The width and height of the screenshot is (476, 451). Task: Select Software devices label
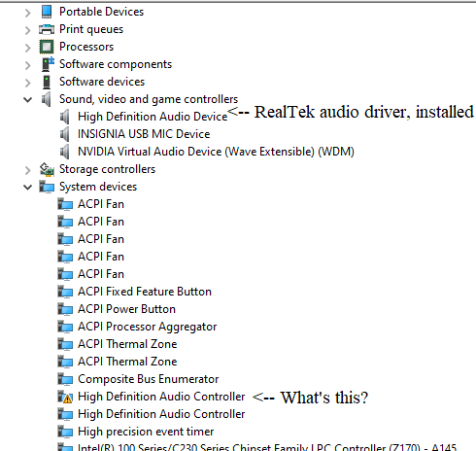[x=102, y=82]
